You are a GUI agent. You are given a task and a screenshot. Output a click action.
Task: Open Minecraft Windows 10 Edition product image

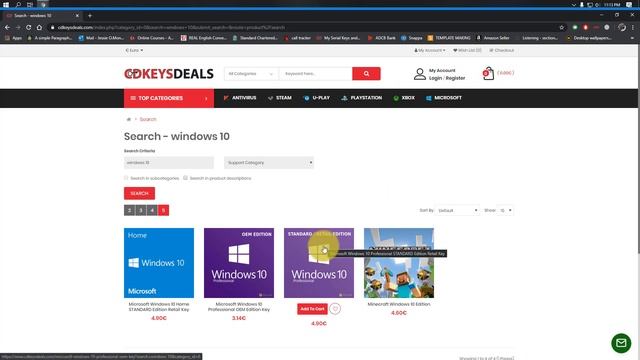(x=399, y=263)
